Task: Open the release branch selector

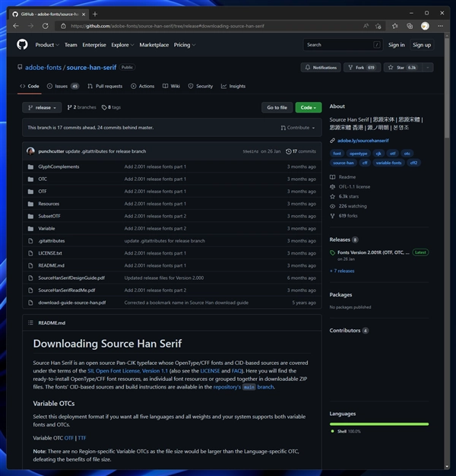Action: [42, 107]
